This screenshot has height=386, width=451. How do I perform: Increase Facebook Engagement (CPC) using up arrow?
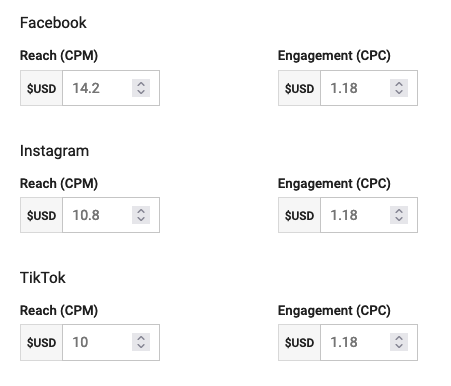point(399,84)
